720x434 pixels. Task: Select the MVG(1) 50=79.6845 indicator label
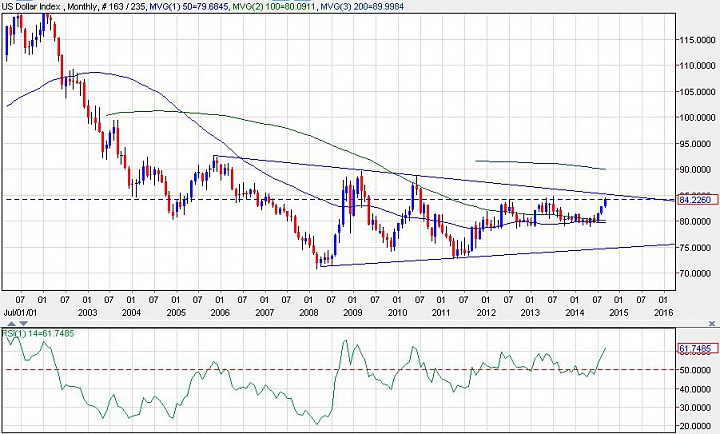tap(190, 6)
